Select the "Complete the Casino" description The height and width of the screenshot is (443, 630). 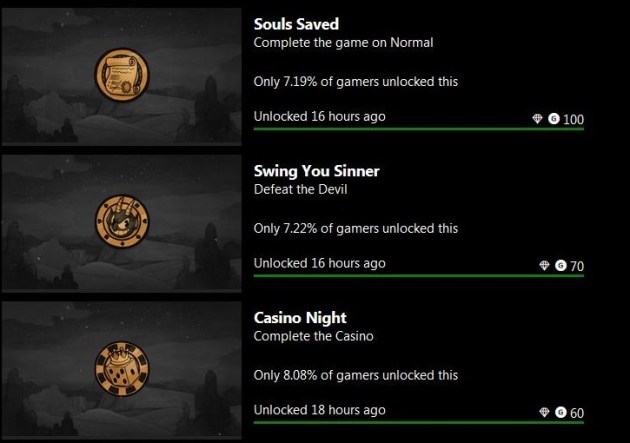[313, 336]
